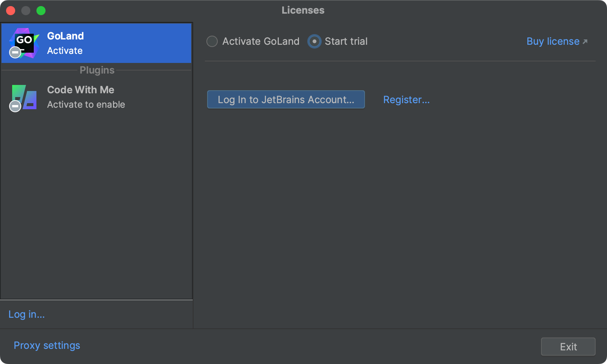The width and height of the screenshot is (607, 364).
Task: Click the GoLand product logo icon
Action: pyautogui.click(x=26, y=41)
